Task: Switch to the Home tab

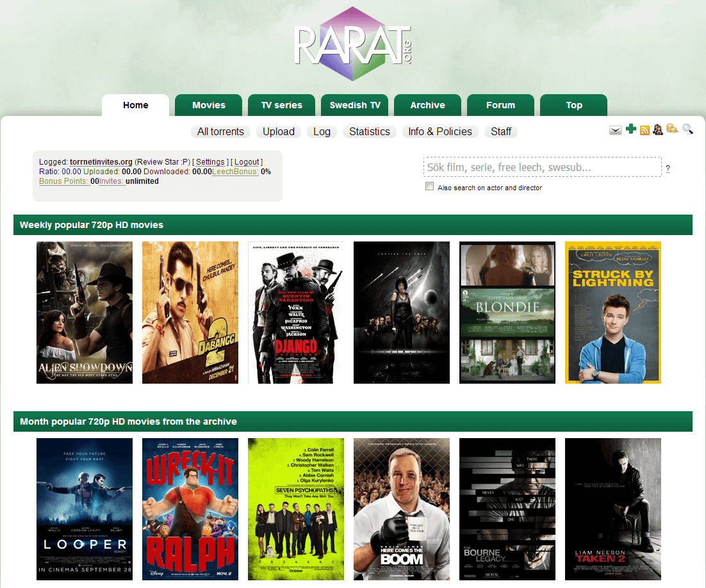Action: click(x=136, y=105)
